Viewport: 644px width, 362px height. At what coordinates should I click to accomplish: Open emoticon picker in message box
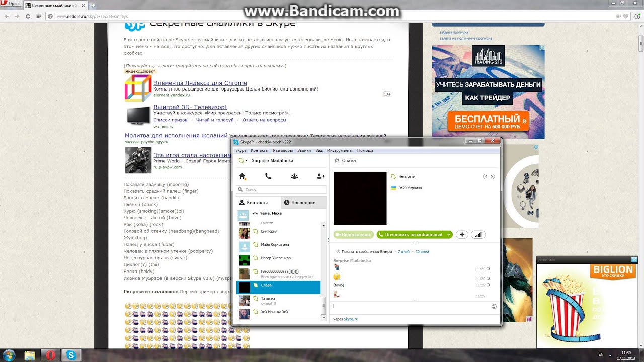494,306
